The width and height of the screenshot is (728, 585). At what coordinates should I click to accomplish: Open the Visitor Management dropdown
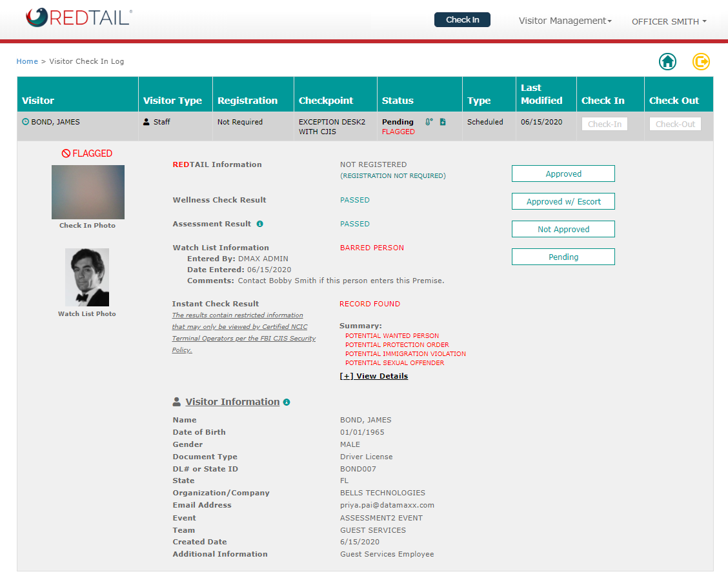coord(565,21)
